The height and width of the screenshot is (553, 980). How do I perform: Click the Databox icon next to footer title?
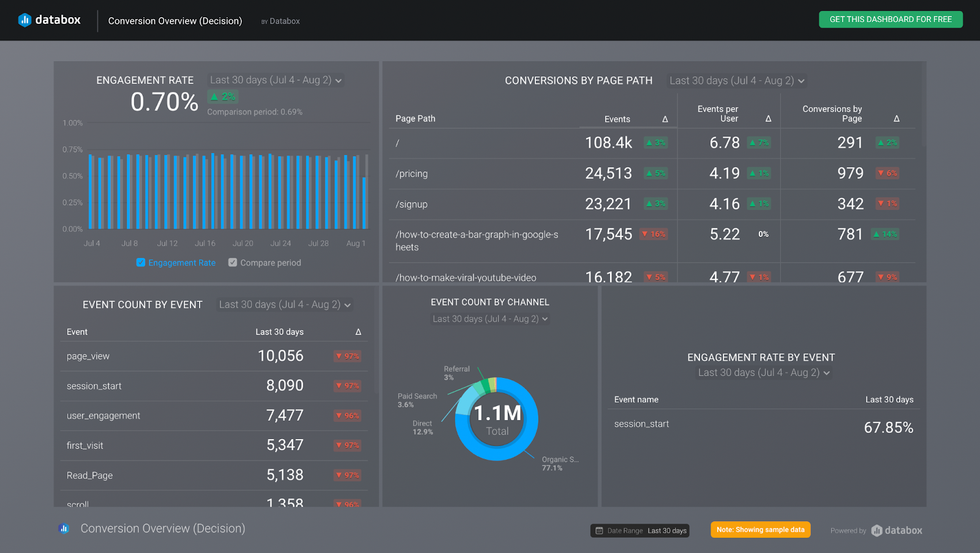(x=64, y=529)
